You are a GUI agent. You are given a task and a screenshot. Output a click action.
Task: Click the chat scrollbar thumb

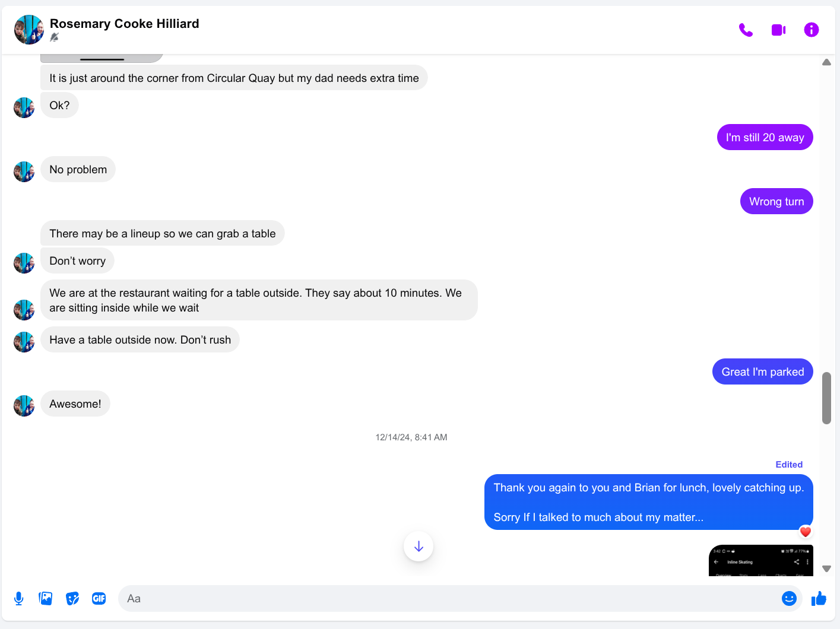(826, 398)
